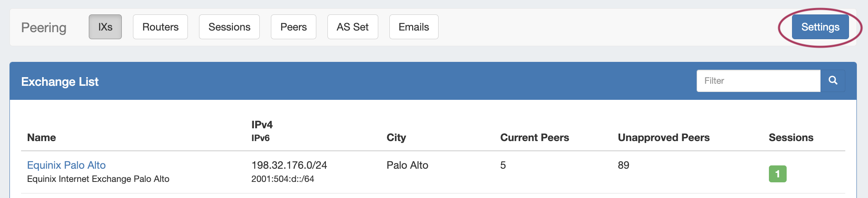
Task: Focus the Filter text field
Action: [758, 81]
